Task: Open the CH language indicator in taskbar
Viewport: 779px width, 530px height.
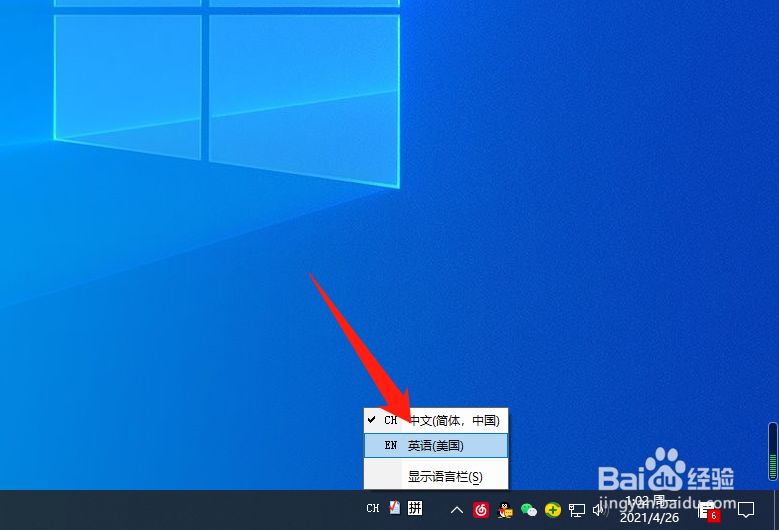Action: (373, 509)
